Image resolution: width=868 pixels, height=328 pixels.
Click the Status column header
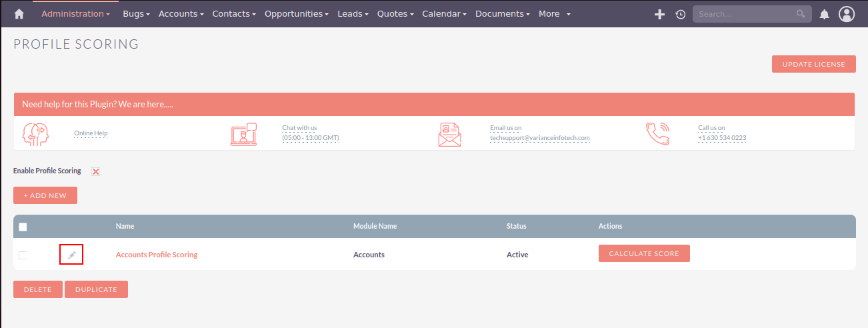pyautogui.click(x=517, y=226)
